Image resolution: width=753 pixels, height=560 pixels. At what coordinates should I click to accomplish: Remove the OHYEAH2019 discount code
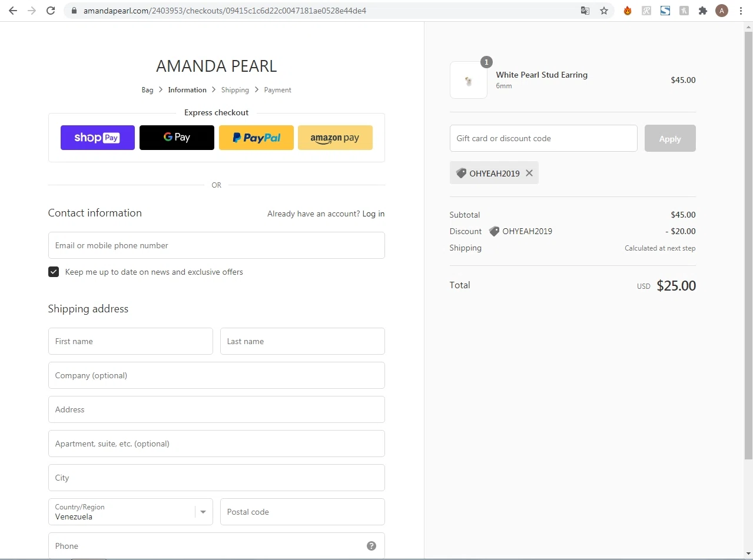coord(529,173)
